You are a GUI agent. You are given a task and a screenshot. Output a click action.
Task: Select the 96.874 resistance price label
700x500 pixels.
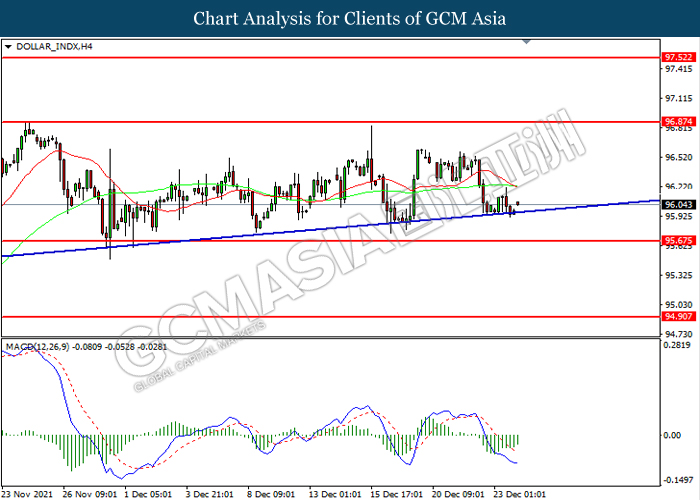[x=679, y=121]
